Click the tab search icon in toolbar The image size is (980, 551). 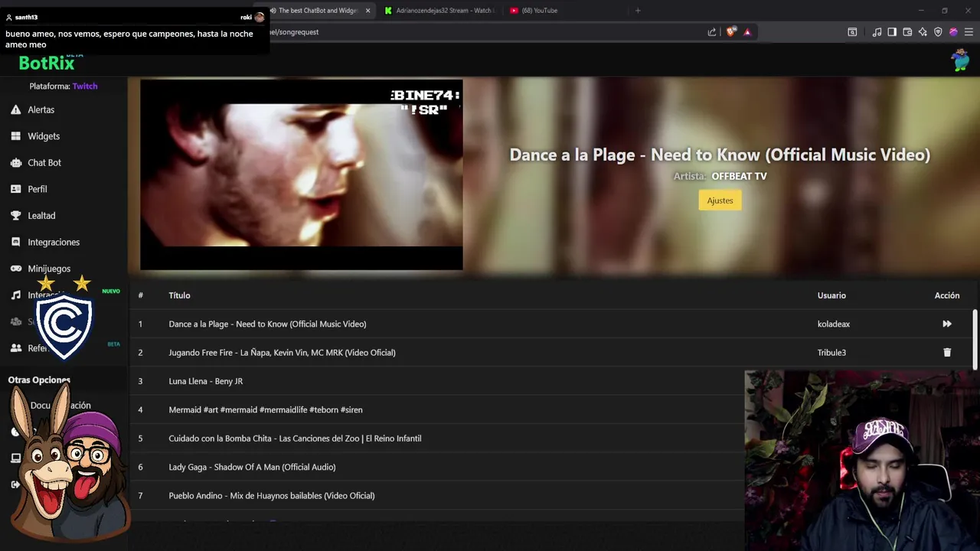click(852, 32)
